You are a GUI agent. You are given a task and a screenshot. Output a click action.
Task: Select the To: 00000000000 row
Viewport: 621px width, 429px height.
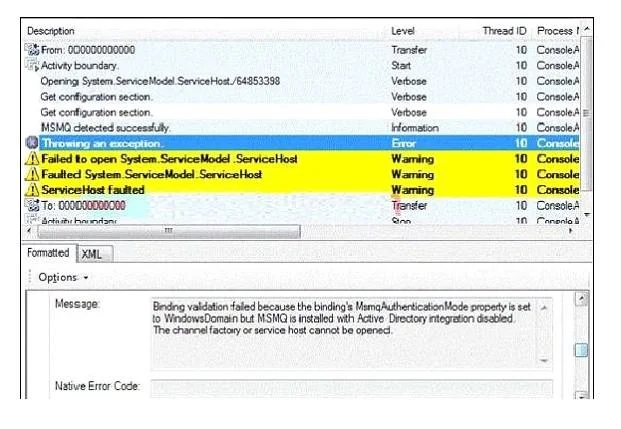303,205
